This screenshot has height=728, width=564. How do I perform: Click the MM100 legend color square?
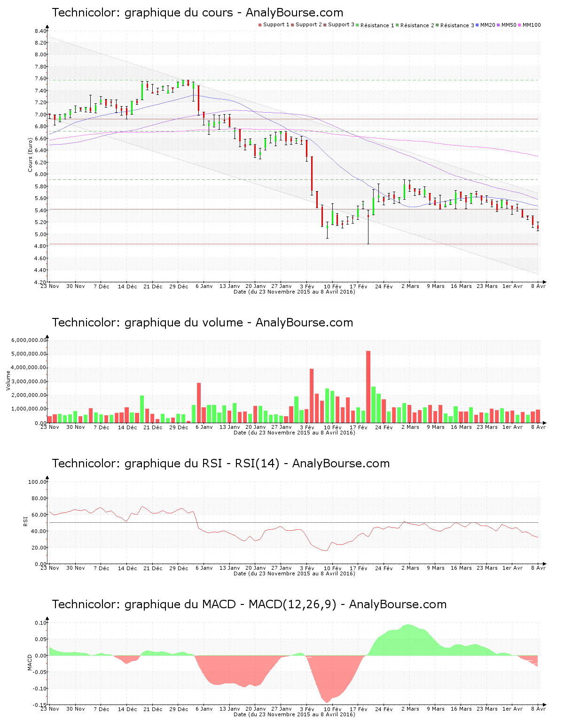pyautogui.click(x=520, y=25)
